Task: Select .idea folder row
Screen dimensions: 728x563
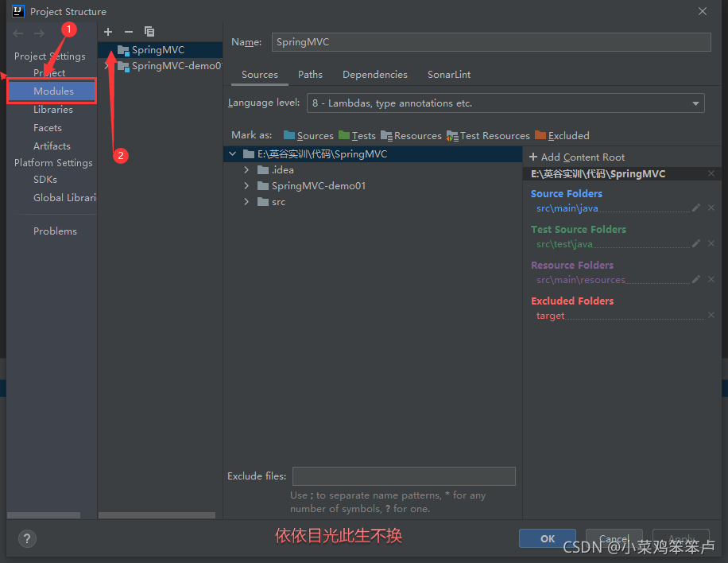Action: (373, 170)
